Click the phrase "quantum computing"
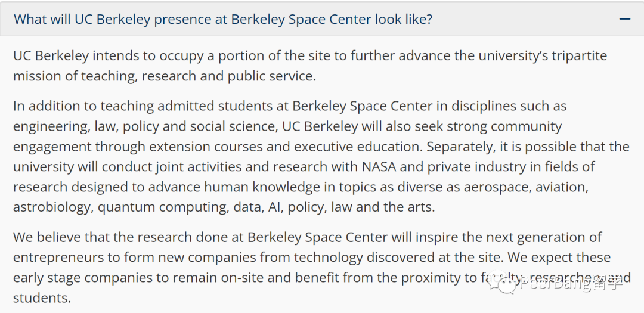Image resolution: width=644 pixels, height=313 pixels. click(163, 208)
